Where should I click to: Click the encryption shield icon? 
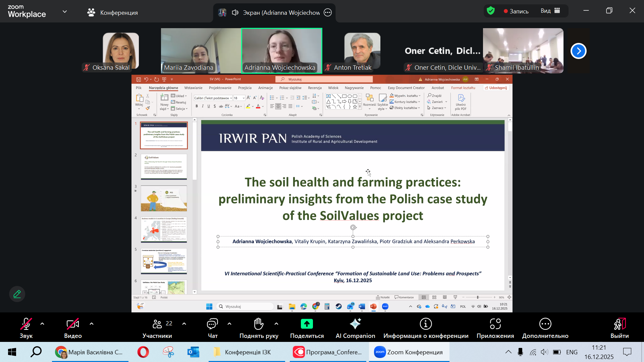coord(491,11)
